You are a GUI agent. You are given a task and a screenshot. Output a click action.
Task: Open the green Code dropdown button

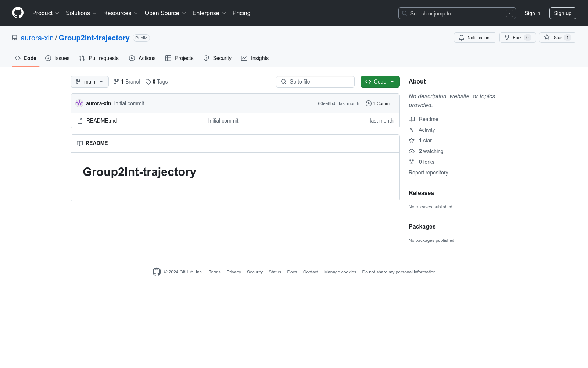[380, 82]
